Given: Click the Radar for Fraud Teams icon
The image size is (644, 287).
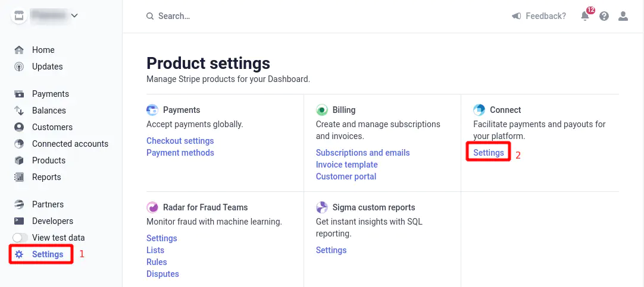Looking at the screenshot, I should tap(152, 207).
